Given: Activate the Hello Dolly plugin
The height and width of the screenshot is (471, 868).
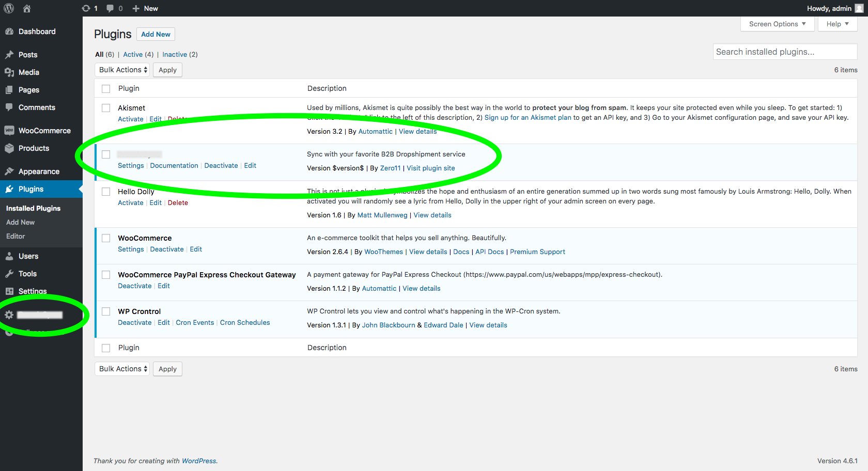Looking at the screenshot, I should [131, 202].
